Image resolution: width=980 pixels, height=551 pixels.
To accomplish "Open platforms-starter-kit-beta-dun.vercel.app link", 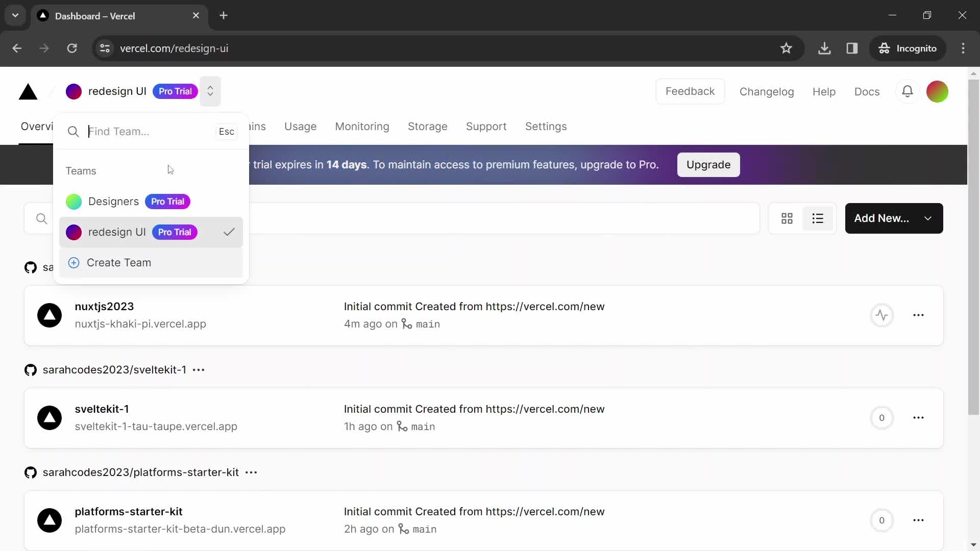I will [x=180, y=530].
